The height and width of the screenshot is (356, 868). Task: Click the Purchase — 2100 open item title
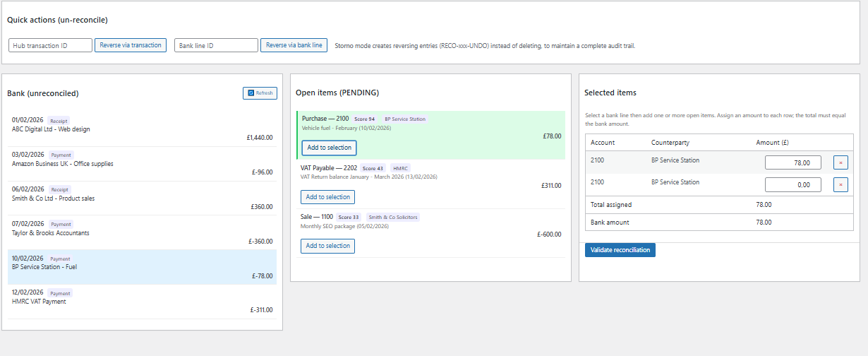pyautogui.click(x=325, y=119)
